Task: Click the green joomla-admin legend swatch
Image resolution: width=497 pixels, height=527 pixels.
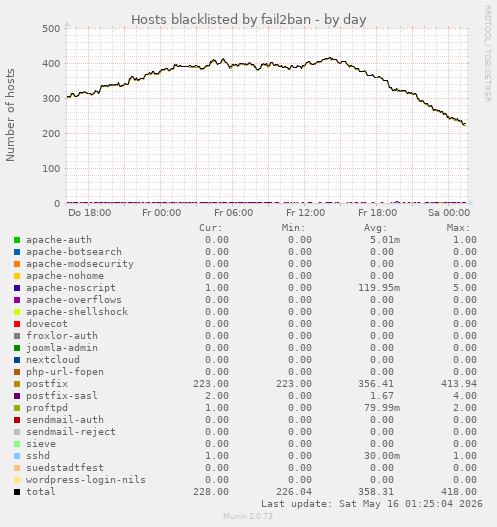Action: pos(17,348)
